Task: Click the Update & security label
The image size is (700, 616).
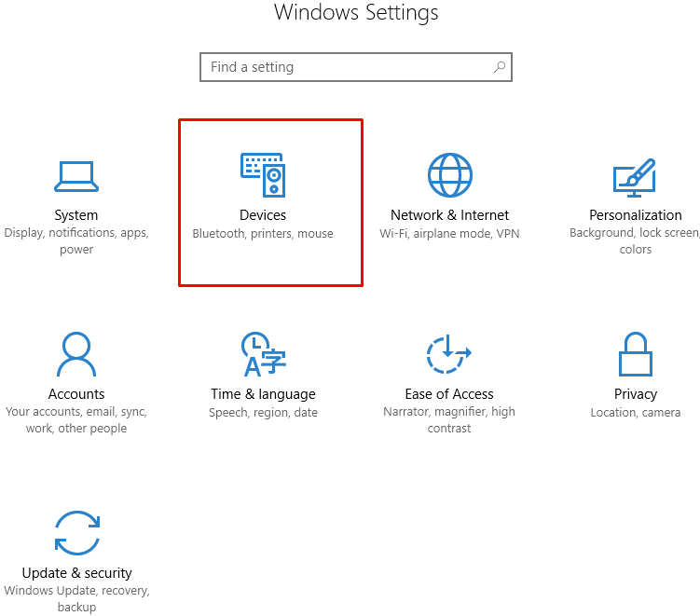Action: pyautogui.click(x=77, y=573)
